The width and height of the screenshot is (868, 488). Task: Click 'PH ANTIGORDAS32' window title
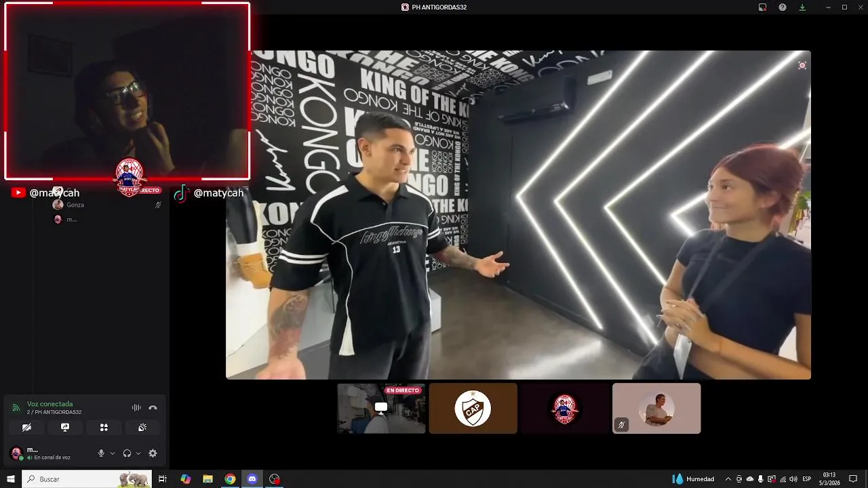pos(439,7)
